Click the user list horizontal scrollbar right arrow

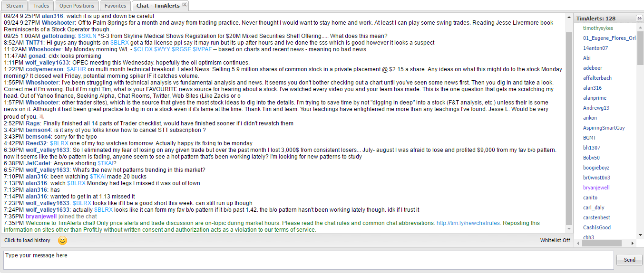click(x=633, y=243)
